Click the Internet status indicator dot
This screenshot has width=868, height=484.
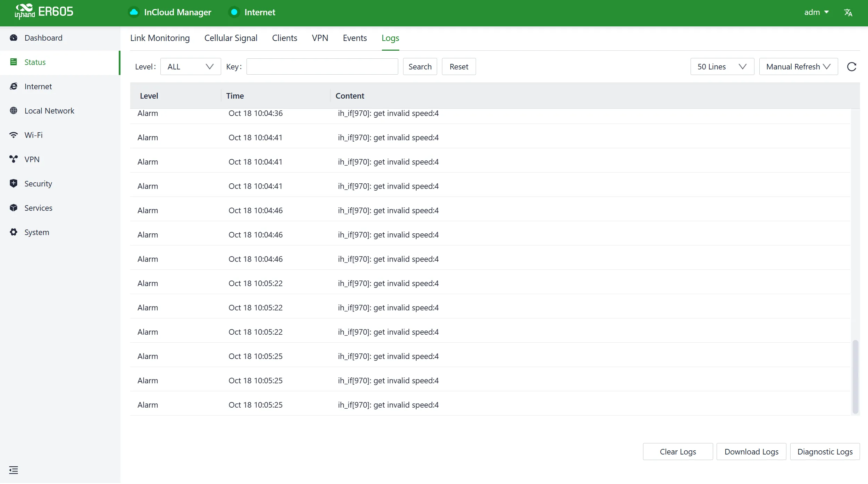[x=234, y=12]
